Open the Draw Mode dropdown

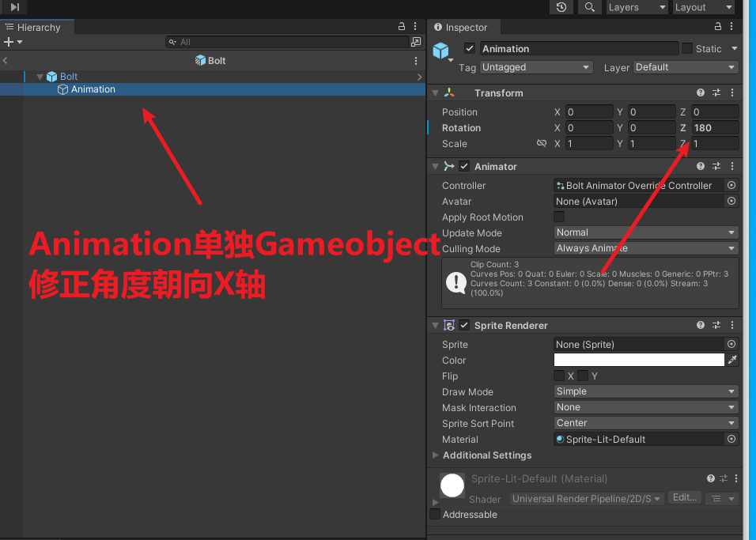tap(646, 391)
